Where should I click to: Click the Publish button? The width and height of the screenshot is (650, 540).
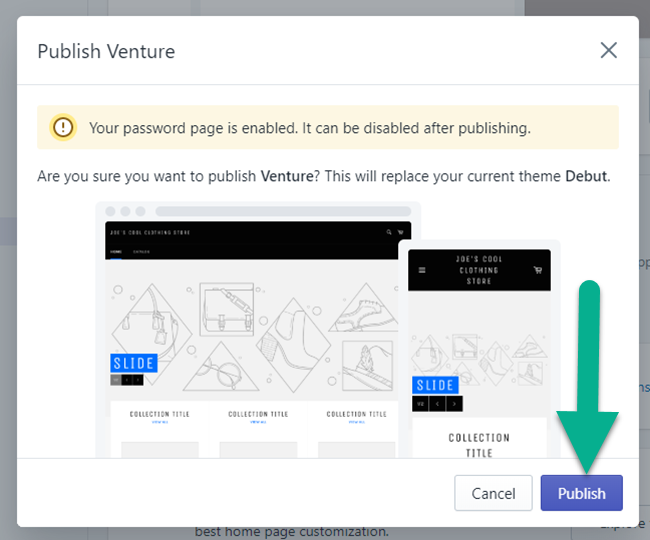coord(581,493)
